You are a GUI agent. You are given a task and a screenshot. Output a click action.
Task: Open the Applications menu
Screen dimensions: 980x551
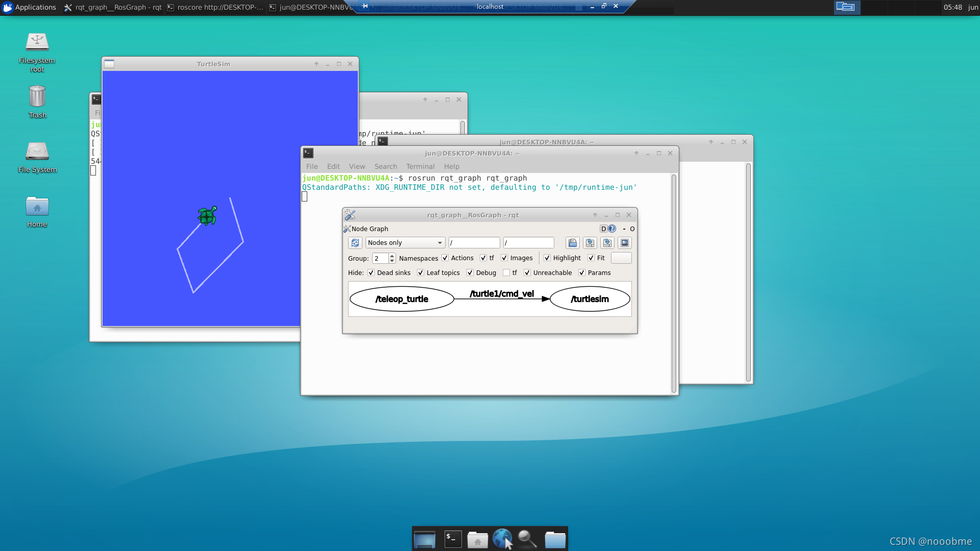tap(30, 7)
